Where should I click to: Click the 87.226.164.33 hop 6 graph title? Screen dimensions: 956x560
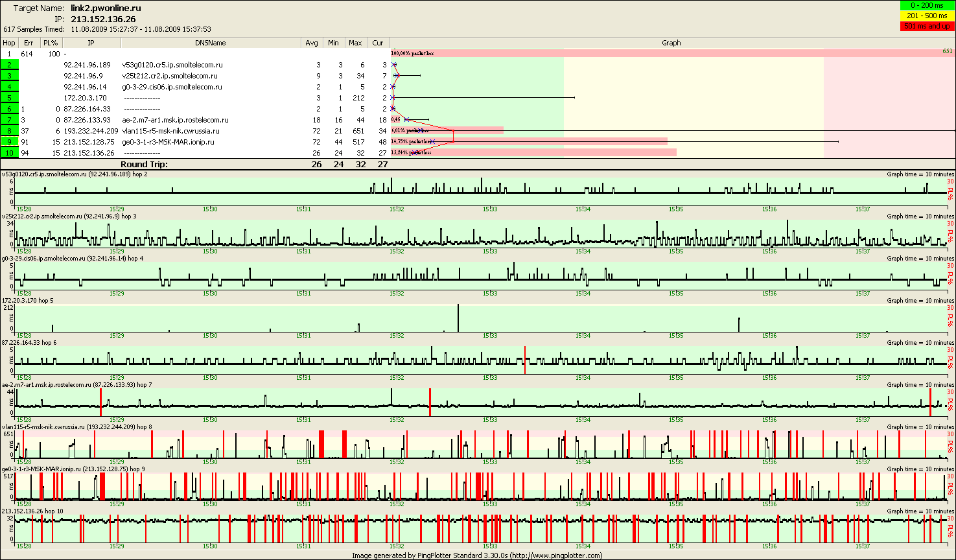click(x=29, y=342)
